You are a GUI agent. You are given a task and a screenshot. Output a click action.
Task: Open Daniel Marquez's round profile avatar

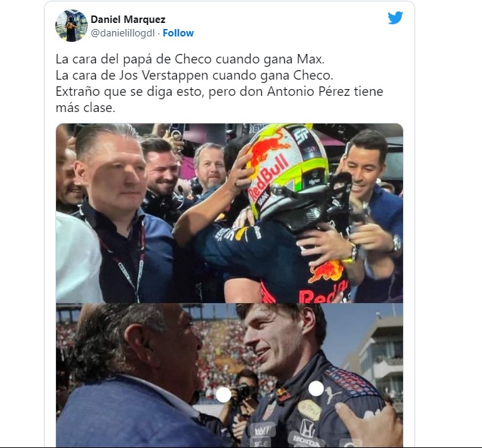72,26
